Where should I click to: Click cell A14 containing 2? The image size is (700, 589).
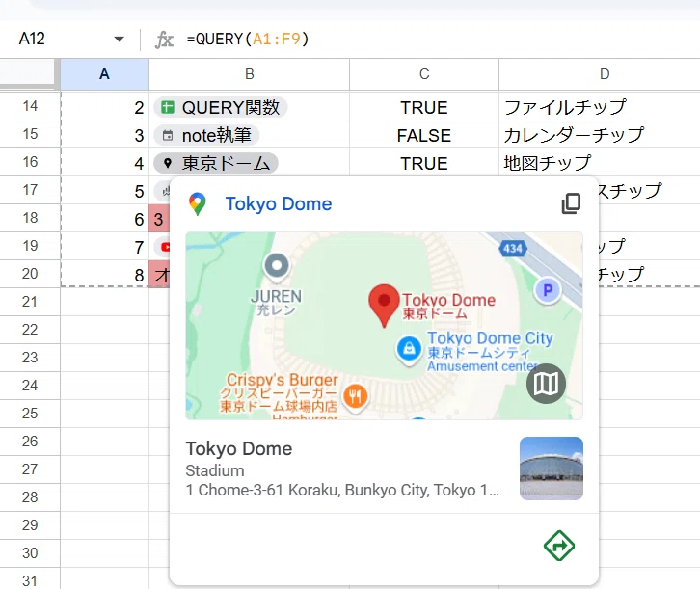[x=104, y=108]
